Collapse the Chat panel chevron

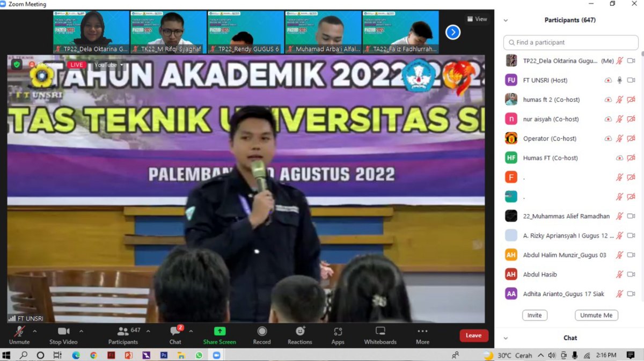click(506, 338)
